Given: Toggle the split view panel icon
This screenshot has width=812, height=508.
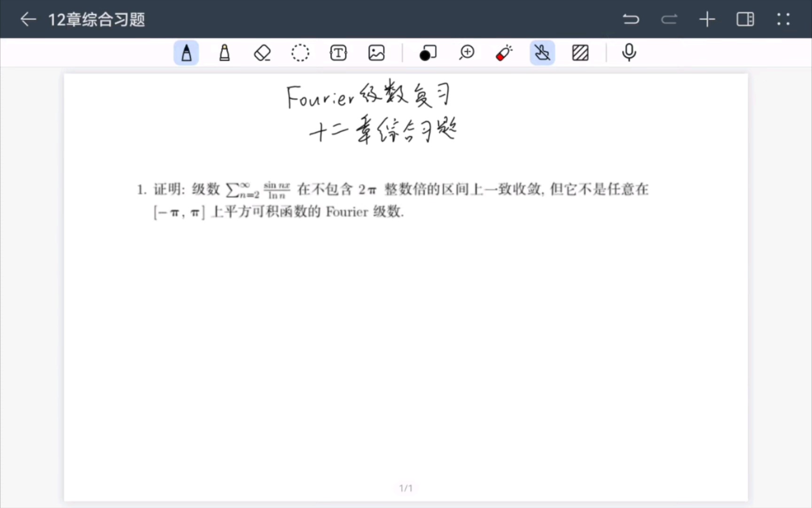Looking at the screenshot, I should pos(745,19).
